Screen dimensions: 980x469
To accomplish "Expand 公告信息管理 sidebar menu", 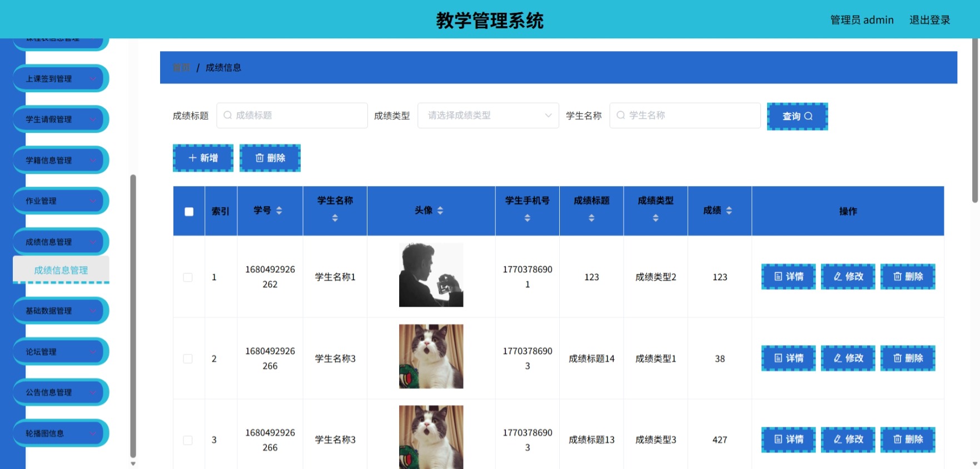I will click(x=61, y=392).
